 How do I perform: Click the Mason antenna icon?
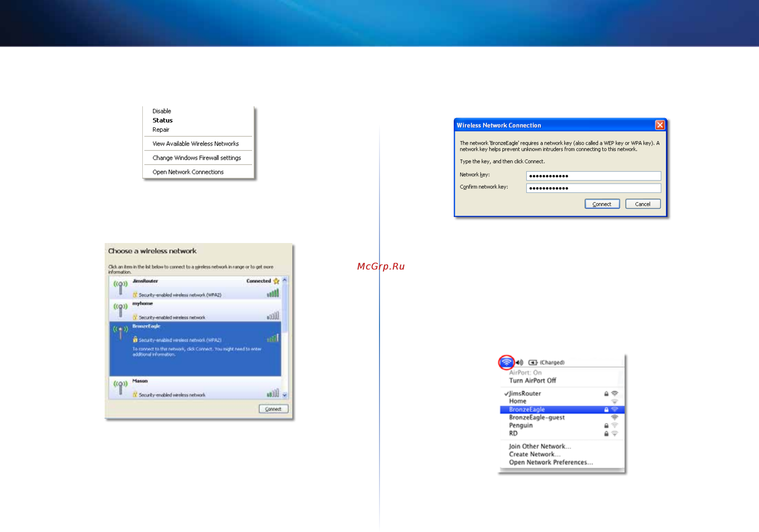[x=120, y=387]
